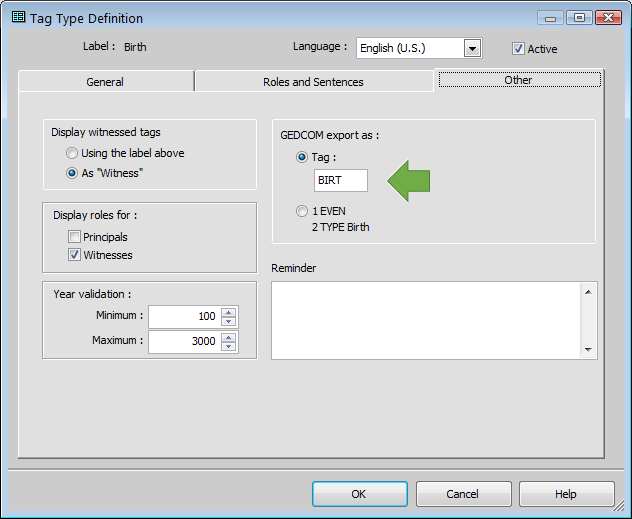Click the Reminder scrollbar down arrow
The height and width of the screenshot is (519, 632).
(588, 349)
